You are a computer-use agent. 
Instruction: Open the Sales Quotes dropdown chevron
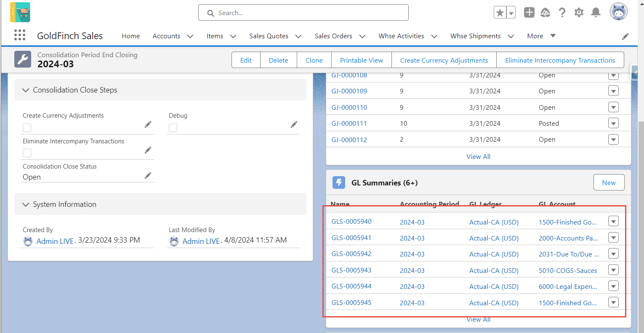298,37
